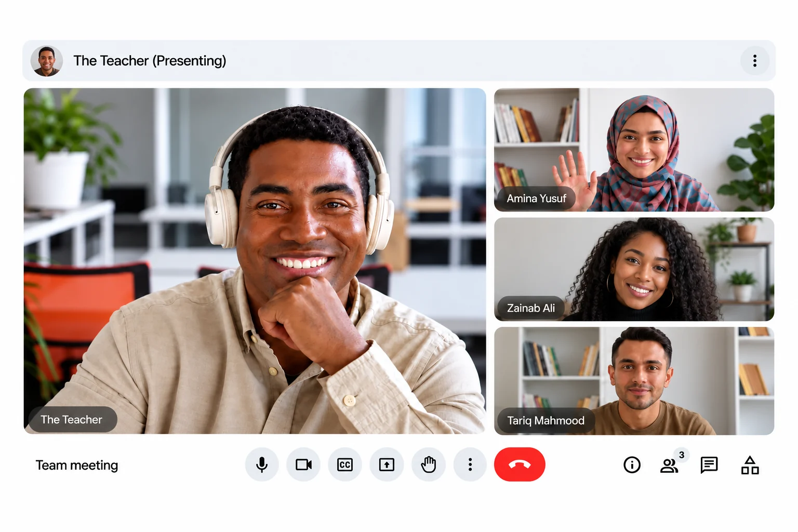Click the "Zainab Ali" name label

pos(531,308)
